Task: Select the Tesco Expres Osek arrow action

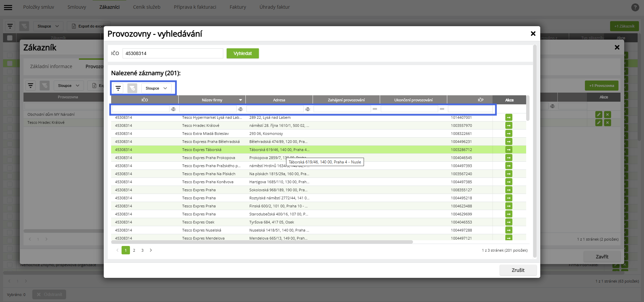Action: point(509,222)
